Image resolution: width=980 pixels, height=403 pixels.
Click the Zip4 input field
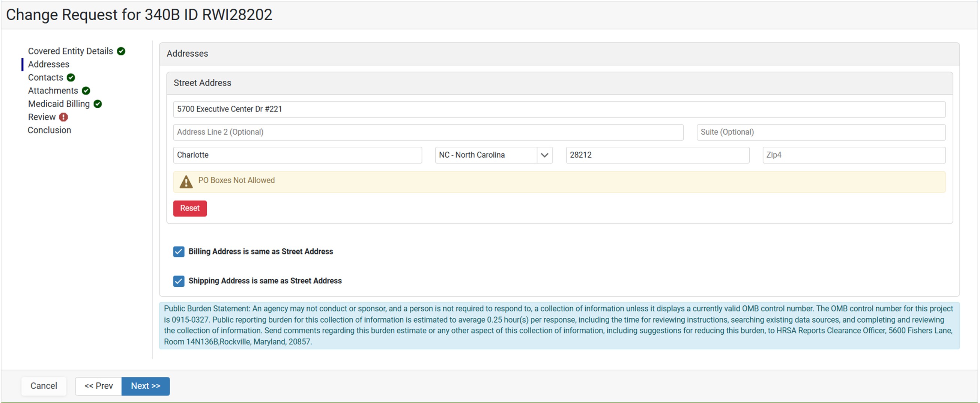(854, 155)
